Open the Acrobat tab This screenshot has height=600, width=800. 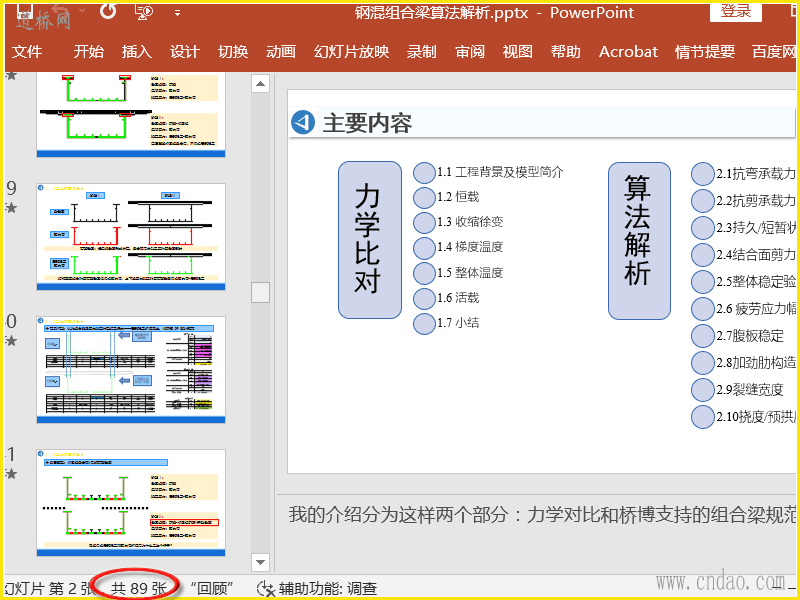[x=628, y=52]
